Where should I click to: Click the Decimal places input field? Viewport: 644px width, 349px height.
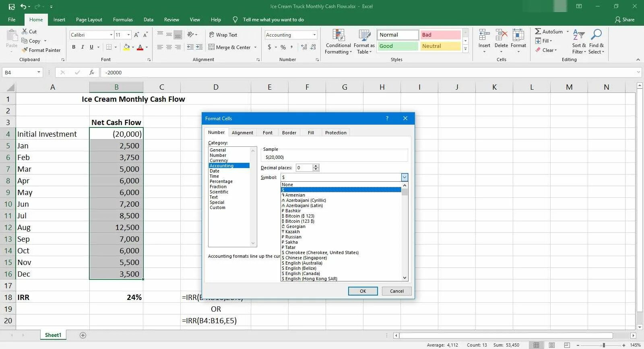tap(304, 168)
